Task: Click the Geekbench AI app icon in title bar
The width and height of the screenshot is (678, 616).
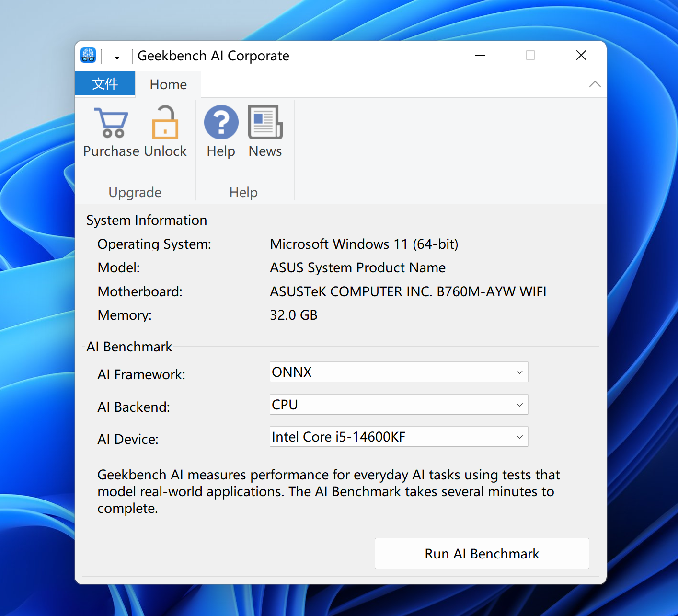Action: click(x=88, y=55)
